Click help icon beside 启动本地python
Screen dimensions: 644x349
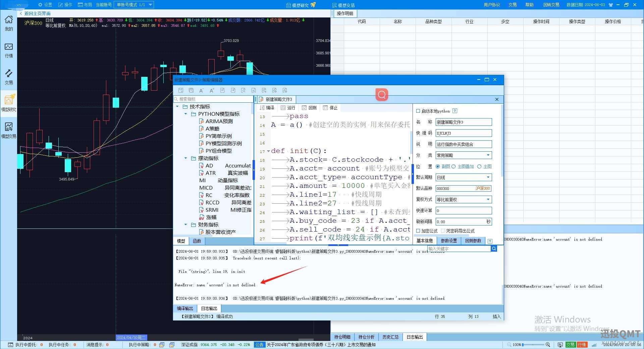pyautogui.click(x=455, y=111)
